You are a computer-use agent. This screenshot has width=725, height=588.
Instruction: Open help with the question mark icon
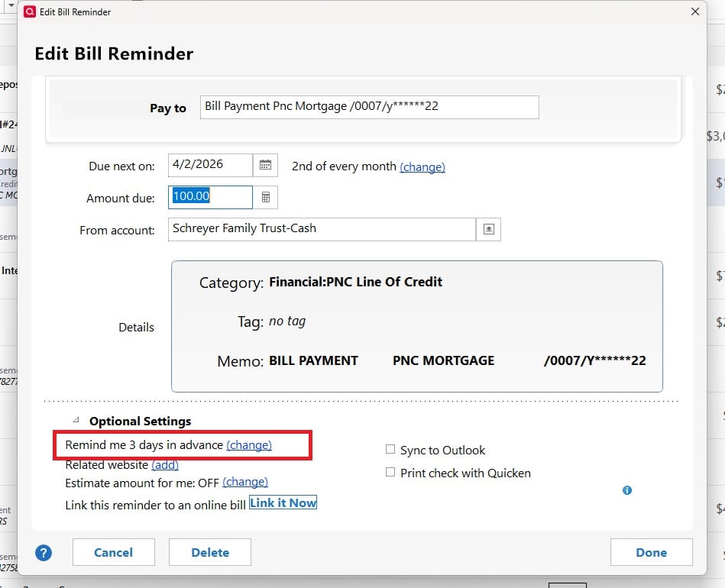coord(44,553)
